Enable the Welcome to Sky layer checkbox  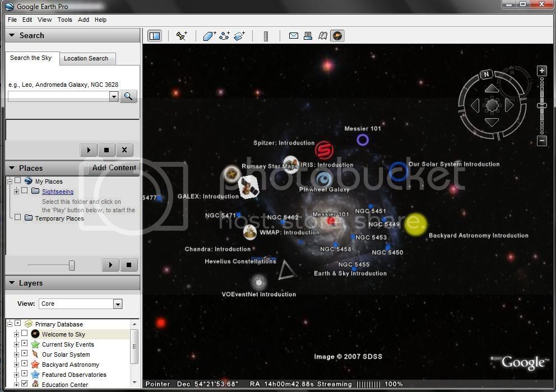tap(25, 333)
